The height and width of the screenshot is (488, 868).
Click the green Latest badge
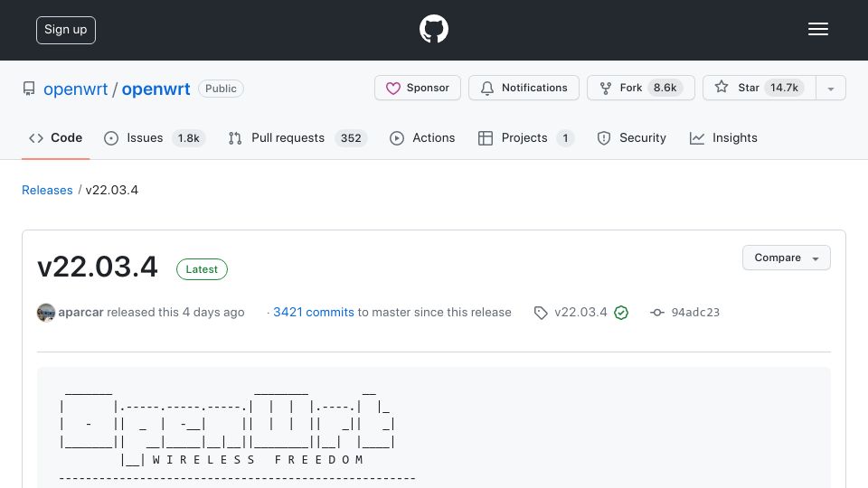click(x=202, y=269)
